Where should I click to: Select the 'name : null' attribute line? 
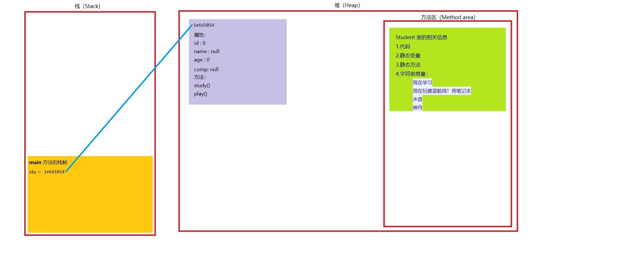pos(207,51)
